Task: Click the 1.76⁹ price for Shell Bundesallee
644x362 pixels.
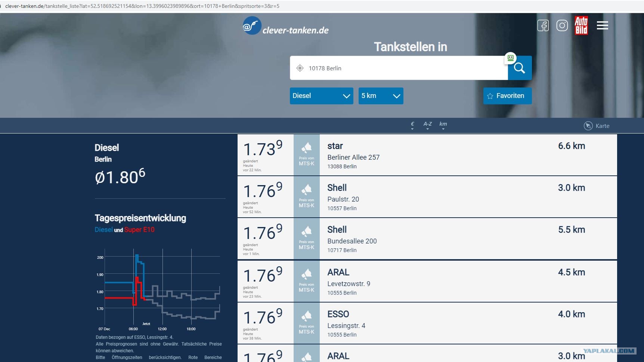Action: 263,232
